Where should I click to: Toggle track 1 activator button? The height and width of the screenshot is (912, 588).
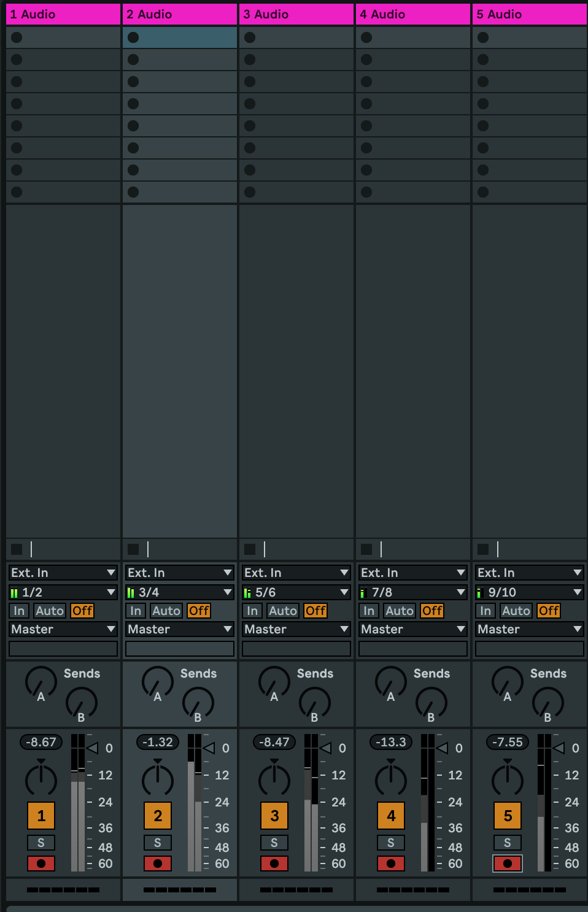(x=41, y=816)
